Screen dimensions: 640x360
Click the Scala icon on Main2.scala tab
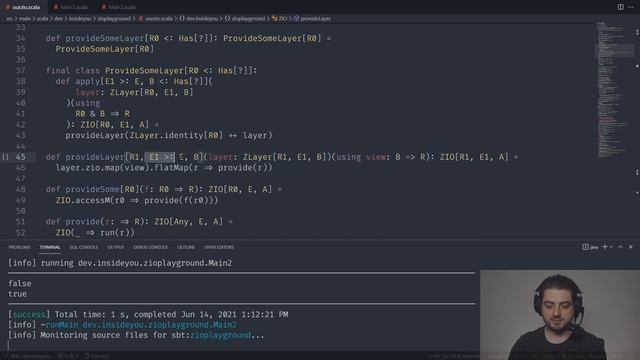pos(104,7)
